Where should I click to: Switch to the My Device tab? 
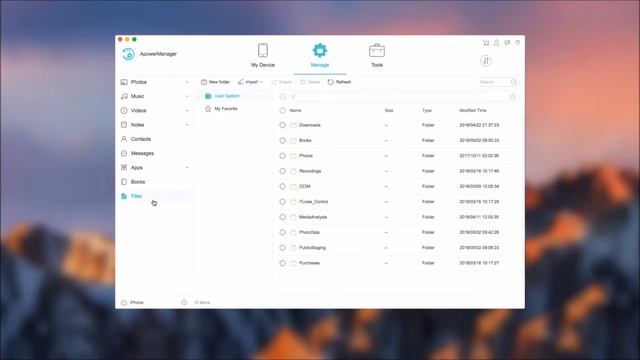coord(263,56)
